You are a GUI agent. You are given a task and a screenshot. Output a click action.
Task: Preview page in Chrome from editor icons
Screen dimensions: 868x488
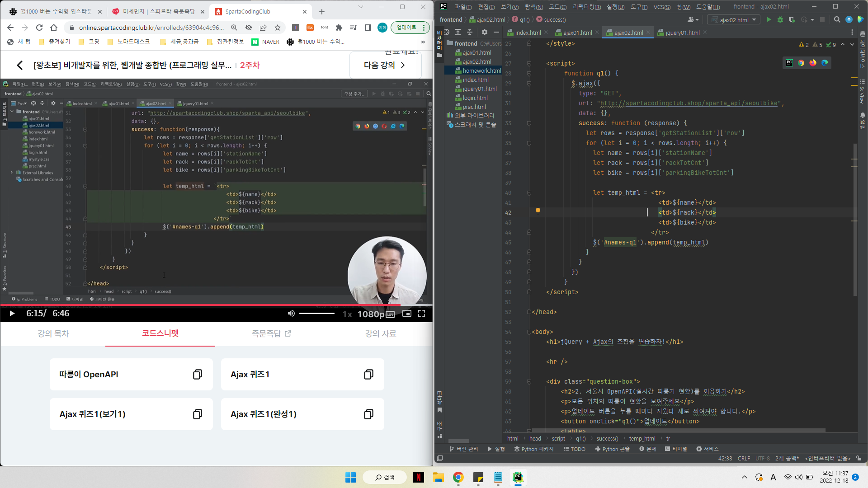coord(801,63)
